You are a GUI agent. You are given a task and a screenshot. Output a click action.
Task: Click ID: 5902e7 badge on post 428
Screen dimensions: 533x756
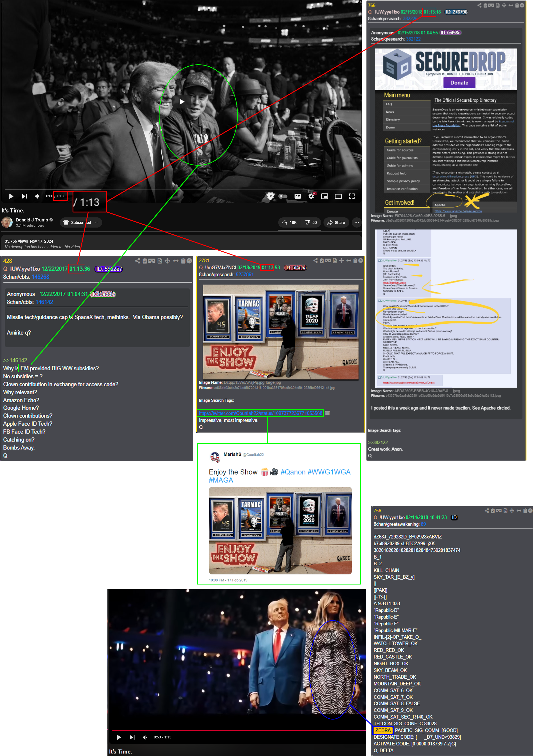coord(109,269)
